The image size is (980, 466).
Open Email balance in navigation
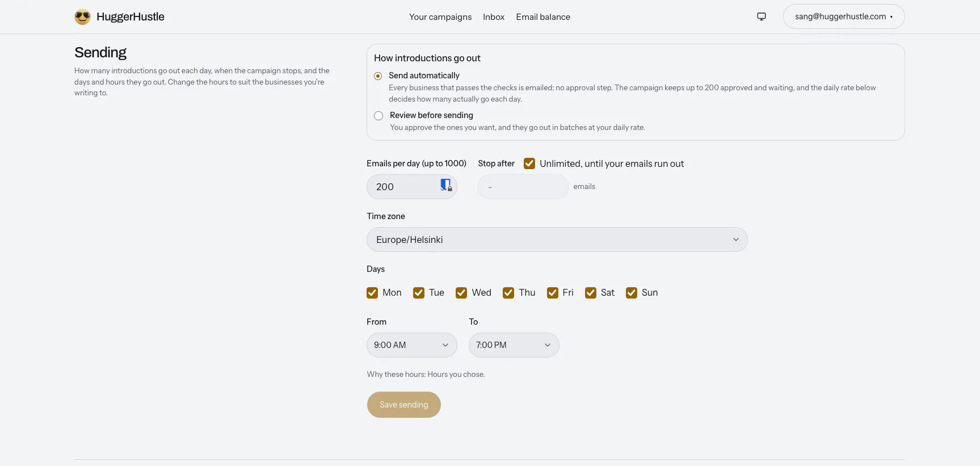tap(543, 17)
